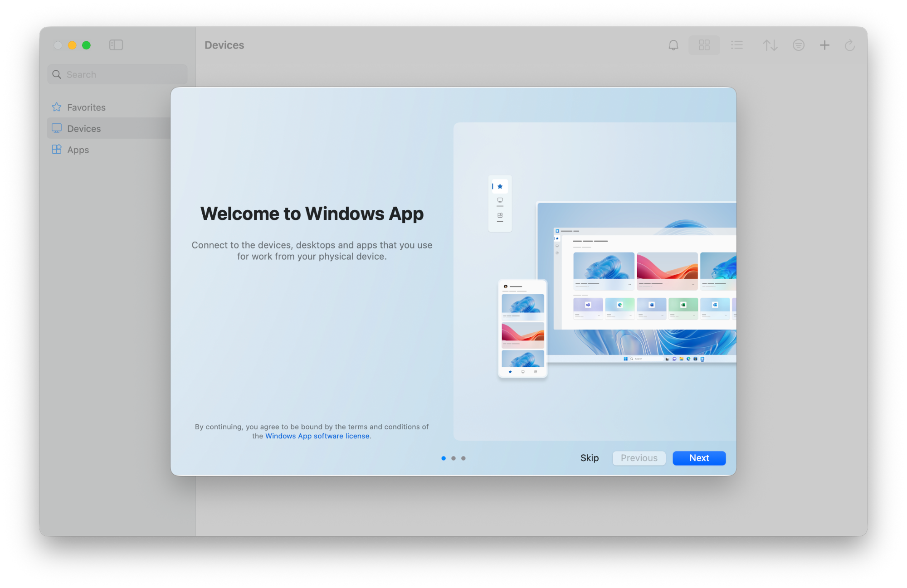Refresh the devices list
The height and width of the screenshot is (588, 907).
849,45
